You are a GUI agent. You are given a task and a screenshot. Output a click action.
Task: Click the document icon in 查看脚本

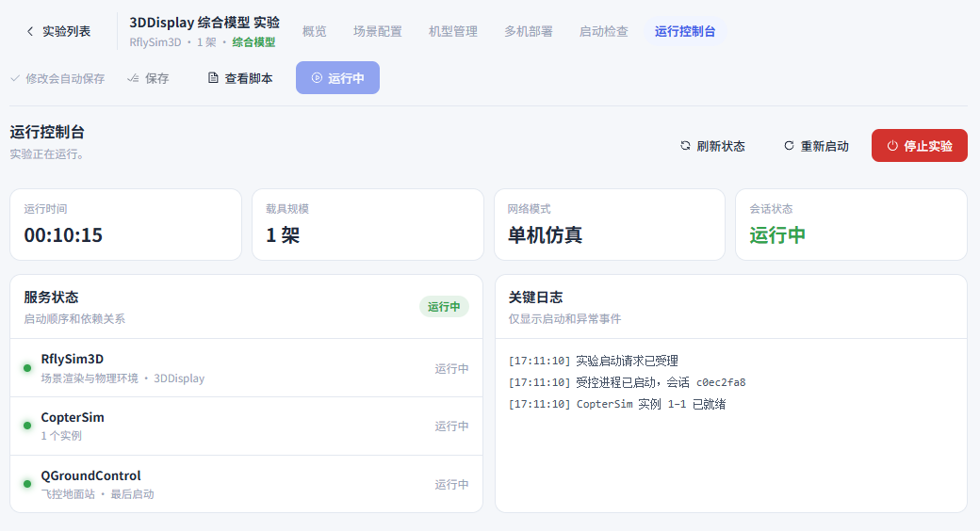pos(213,78)
